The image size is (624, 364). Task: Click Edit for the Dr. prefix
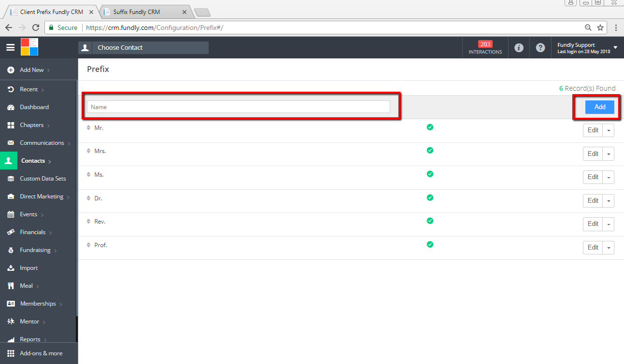(593, 201)
